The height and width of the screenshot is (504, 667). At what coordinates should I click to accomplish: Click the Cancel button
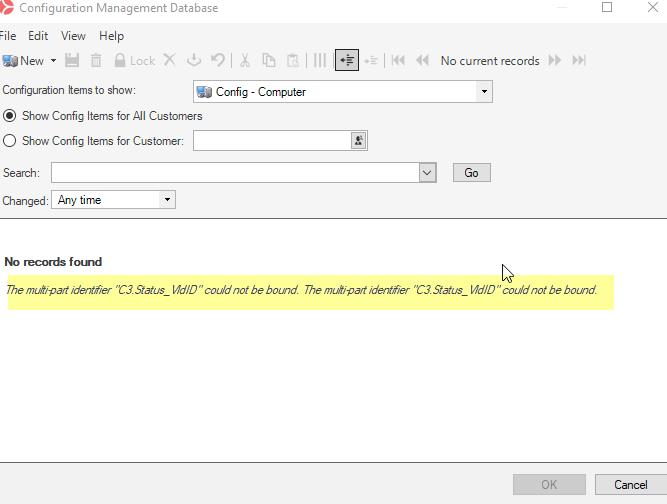[x=630, y=485]
